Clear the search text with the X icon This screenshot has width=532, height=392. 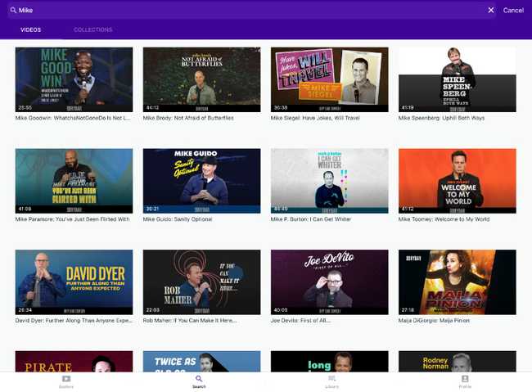click(x=490, y=10)
